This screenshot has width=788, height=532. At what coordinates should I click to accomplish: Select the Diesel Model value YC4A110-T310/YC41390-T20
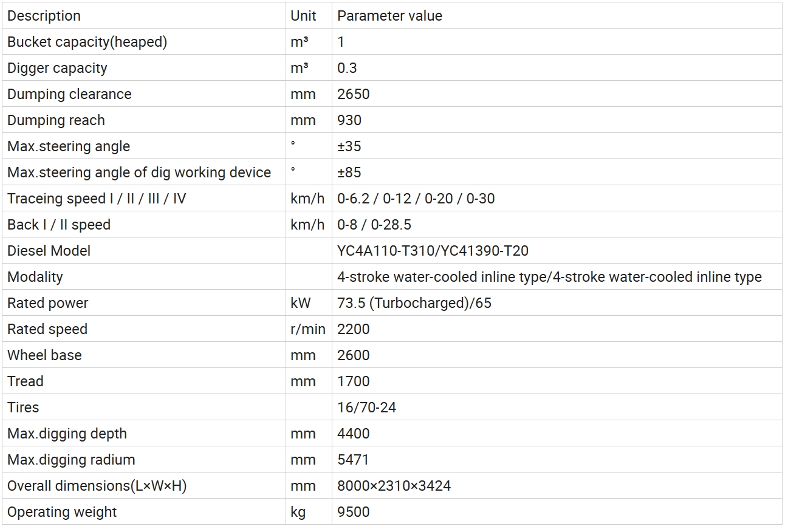[x=433, y=251]
